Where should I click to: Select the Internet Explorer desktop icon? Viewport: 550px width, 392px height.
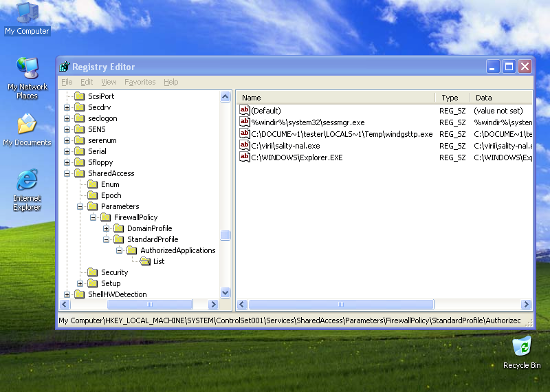[27, 190]
